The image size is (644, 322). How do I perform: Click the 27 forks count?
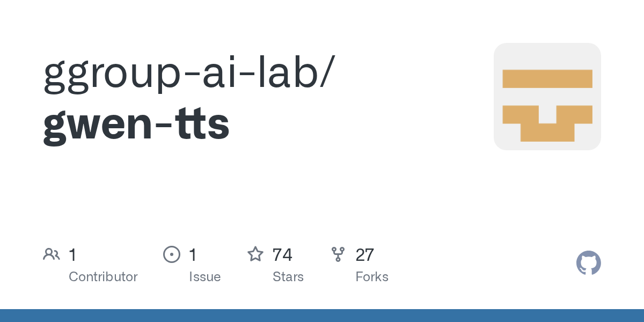pyautogui.click(x=364, y=254)
